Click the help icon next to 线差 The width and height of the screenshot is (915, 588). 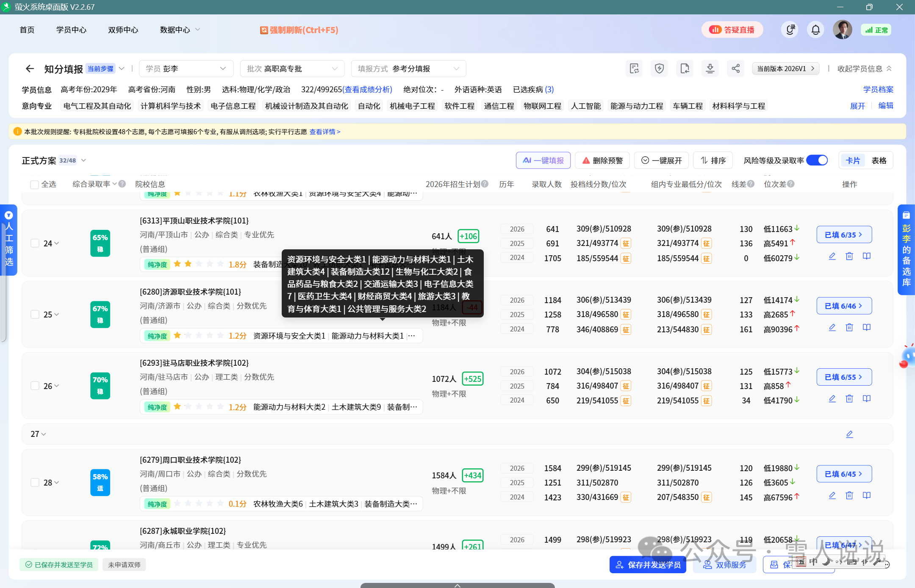click(751, 184)
